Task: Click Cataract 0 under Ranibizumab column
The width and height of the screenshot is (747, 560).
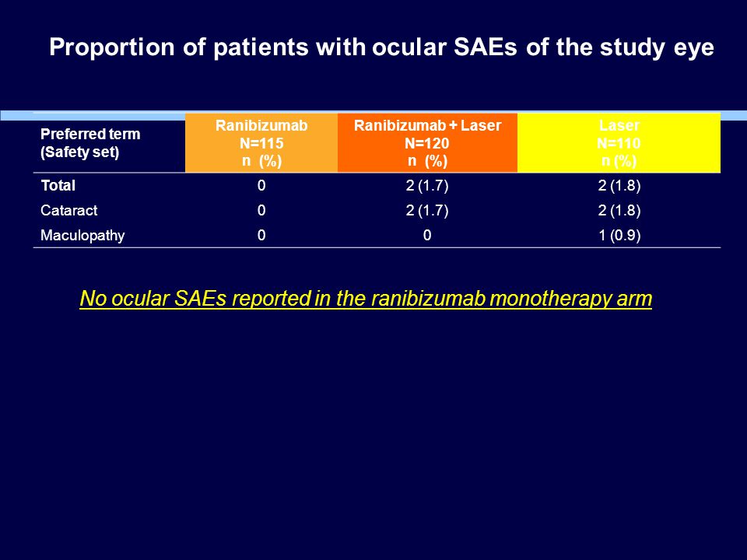Action: point(261,210)
